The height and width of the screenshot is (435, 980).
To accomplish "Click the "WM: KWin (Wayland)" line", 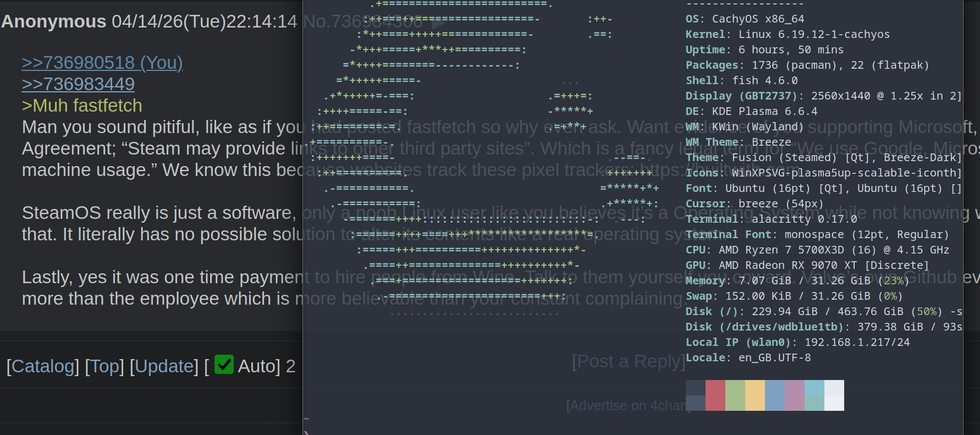I will click(745, 127).
